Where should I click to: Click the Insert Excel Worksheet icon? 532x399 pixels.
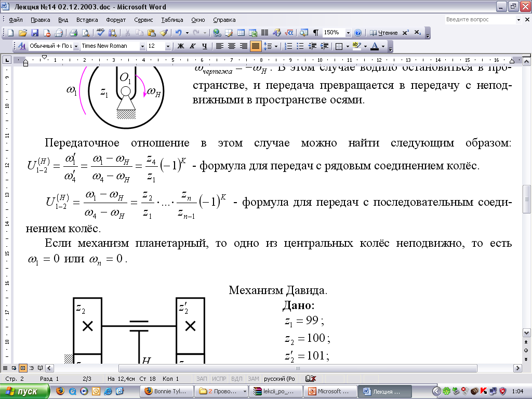tap(253, 33)
